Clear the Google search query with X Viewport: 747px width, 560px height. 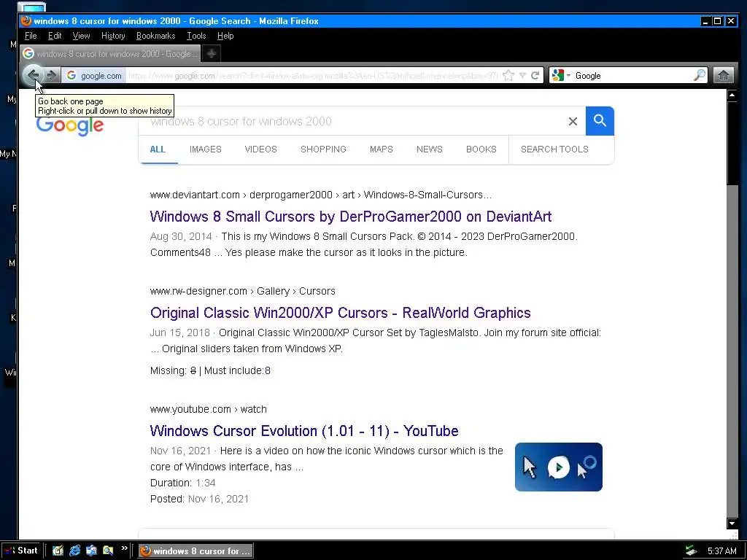tap(573, 122)
